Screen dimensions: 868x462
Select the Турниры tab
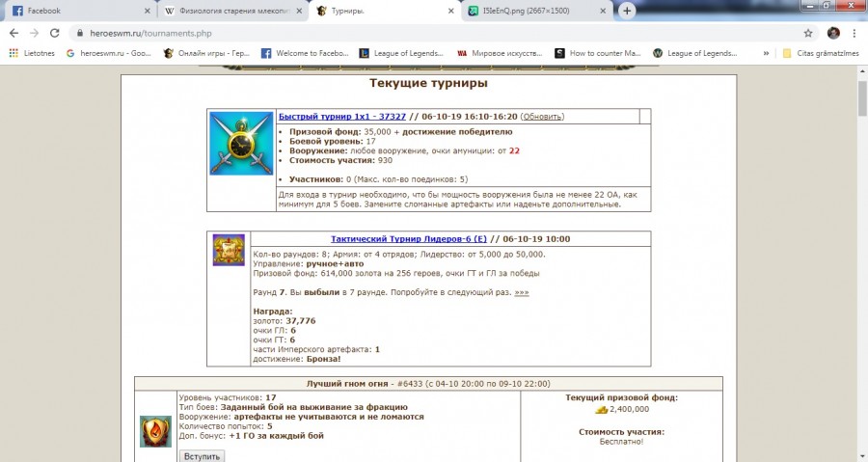[x=385, y=11]
